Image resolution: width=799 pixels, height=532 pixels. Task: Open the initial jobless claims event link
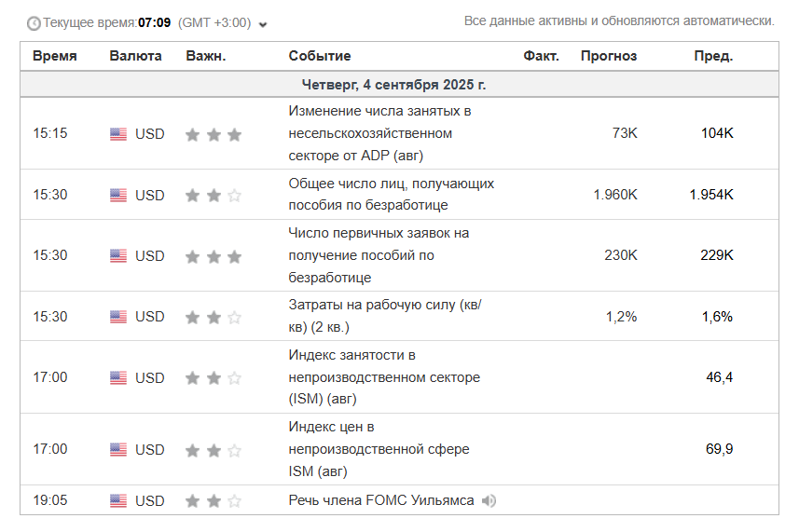[x=379, y=255]
